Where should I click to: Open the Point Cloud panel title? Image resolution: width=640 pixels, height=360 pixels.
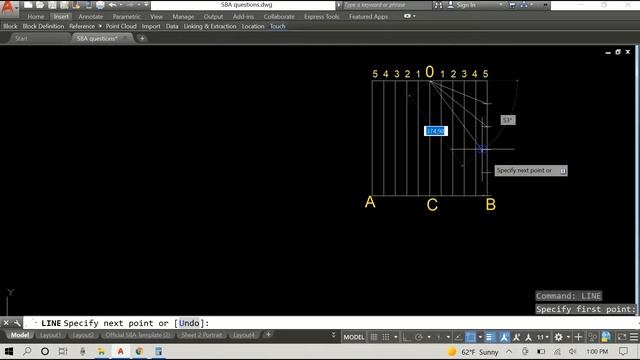(121, 26)
